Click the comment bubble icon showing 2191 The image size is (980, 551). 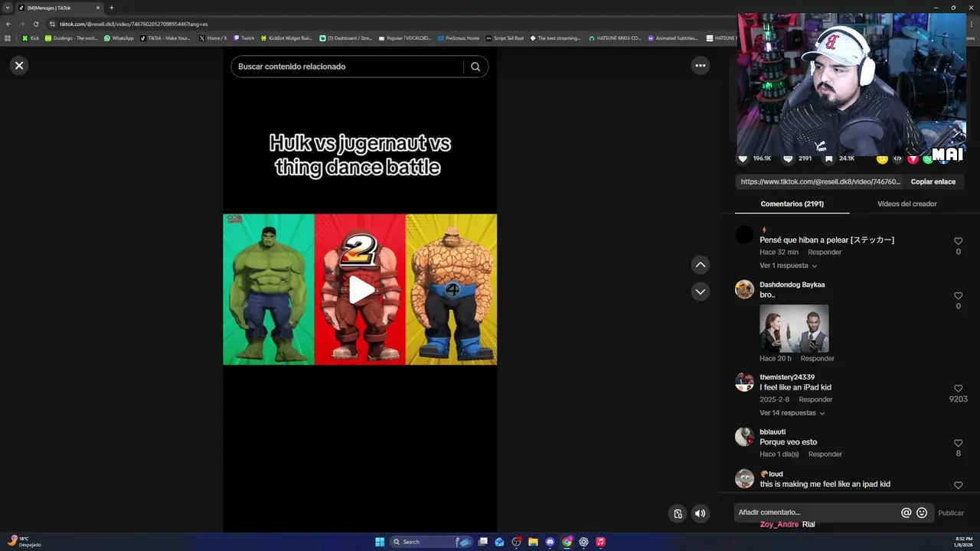click(788, 158)
